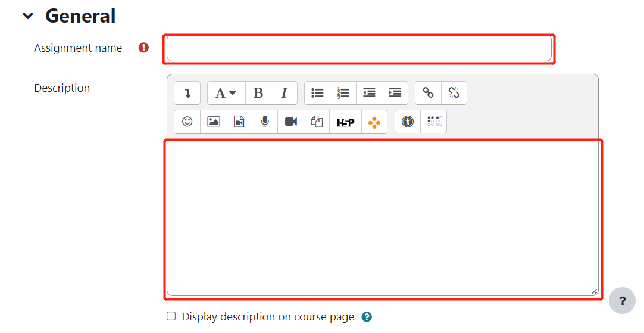Toggle bold formatting
The width and height of the screenshot is (644, 333).
tap(258, 93)
